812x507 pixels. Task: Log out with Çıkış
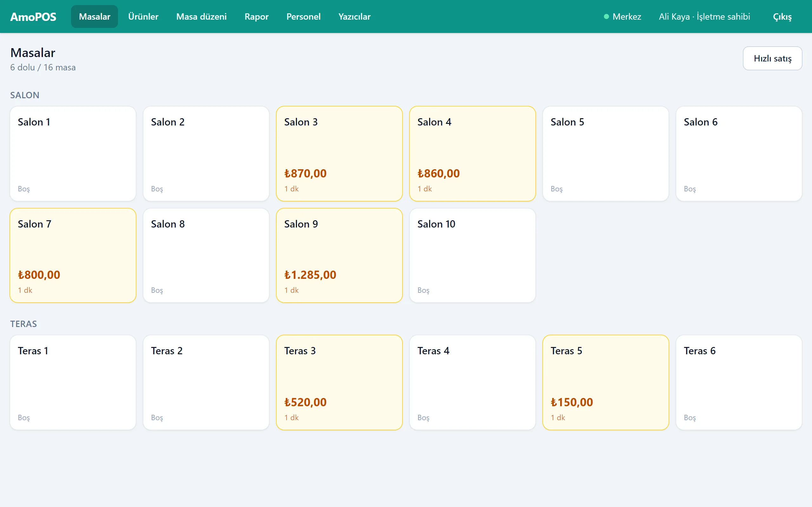click(x=782, y=16)
